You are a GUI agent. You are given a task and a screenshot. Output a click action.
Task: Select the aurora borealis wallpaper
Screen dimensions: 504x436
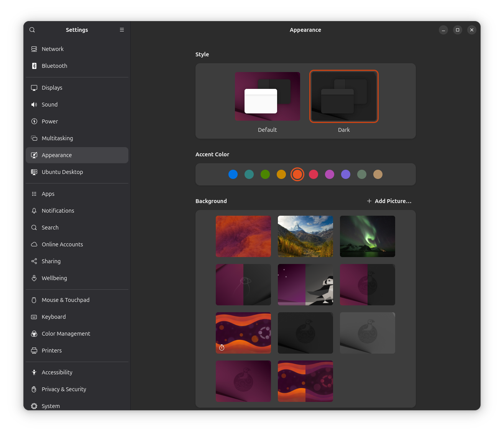tap(367, 236)
